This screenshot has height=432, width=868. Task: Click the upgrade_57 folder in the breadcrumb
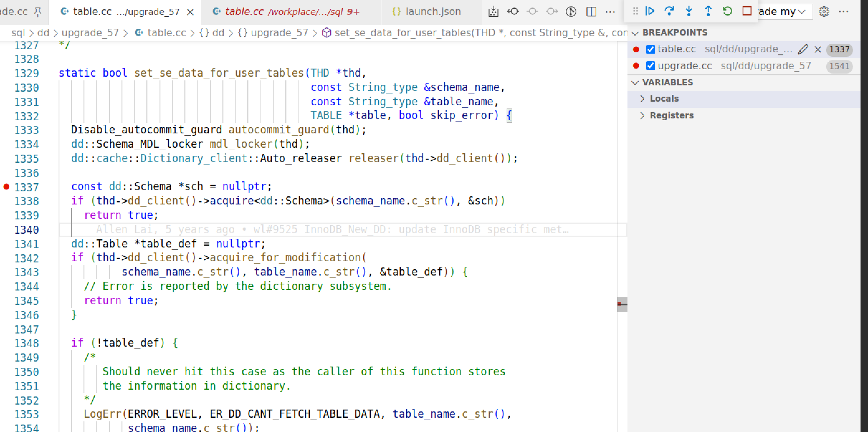pyautogui.click(x=90, y=33)
